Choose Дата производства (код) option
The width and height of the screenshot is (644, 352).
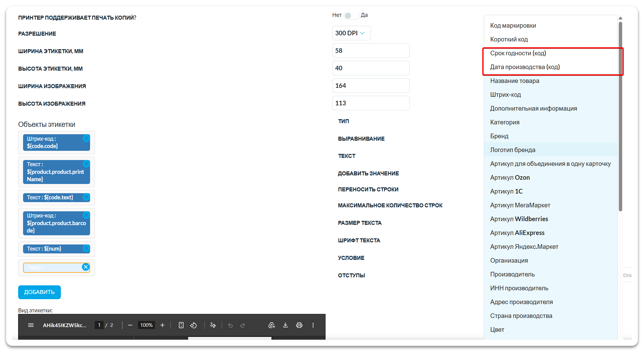tap(551, 67)
